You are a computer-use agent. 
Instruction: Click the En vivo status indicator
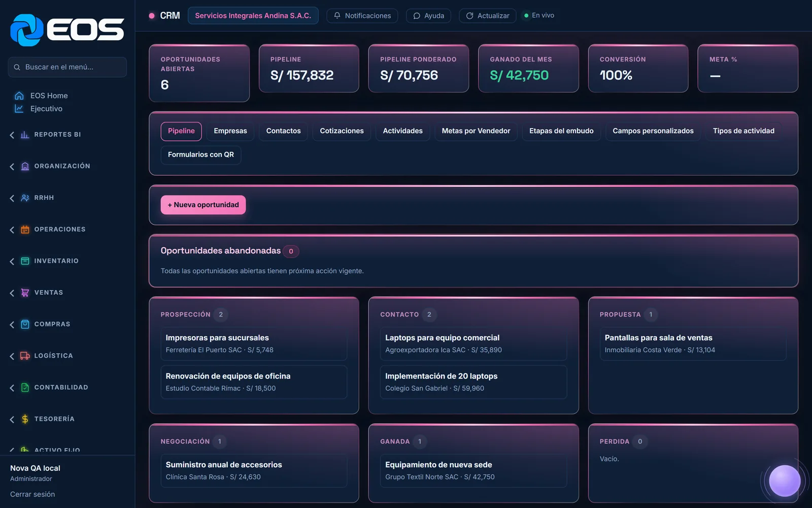click(x=539, y=16)
